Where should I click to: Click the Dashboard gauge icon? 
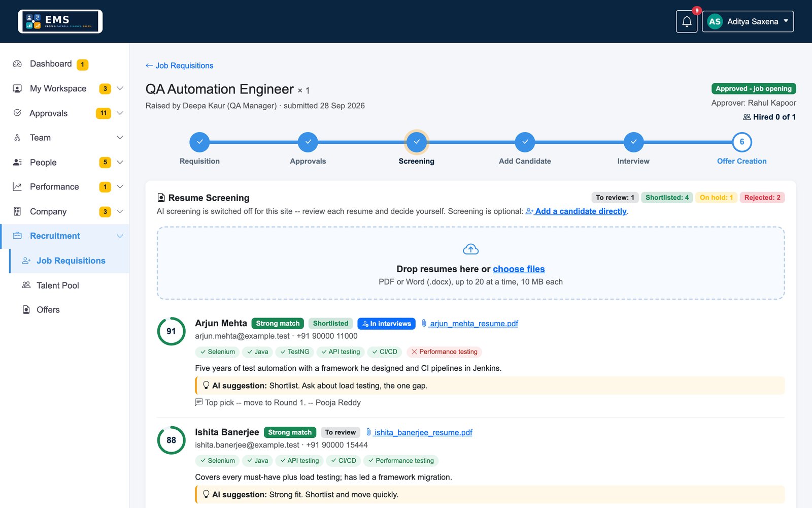(x=17, y=64)
